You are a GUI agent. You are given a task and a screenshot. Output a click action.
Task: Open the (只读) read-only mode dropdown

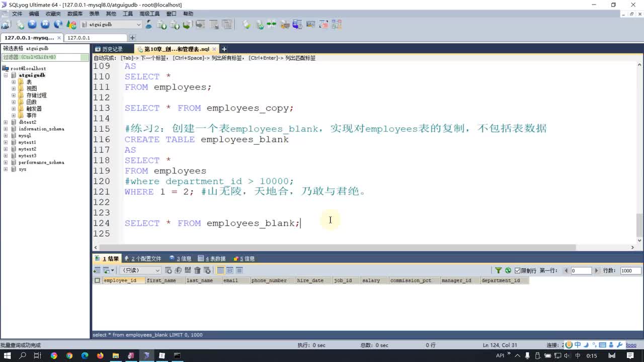coord(140,270)
